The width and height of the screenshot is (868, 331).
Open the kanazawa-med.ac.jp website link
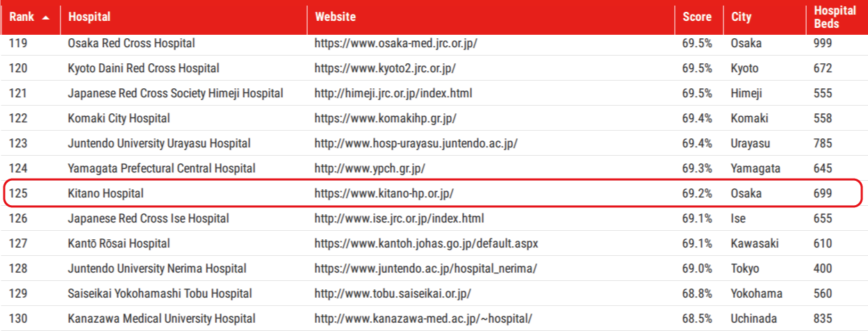pos(423,318)
